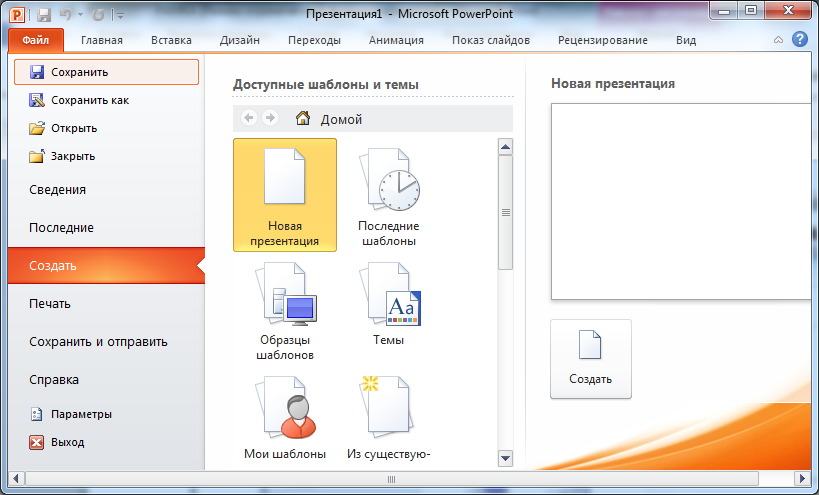Click the templates list scroll-down arrow
The height and width of the screenshot is (495, 819).
506,458
